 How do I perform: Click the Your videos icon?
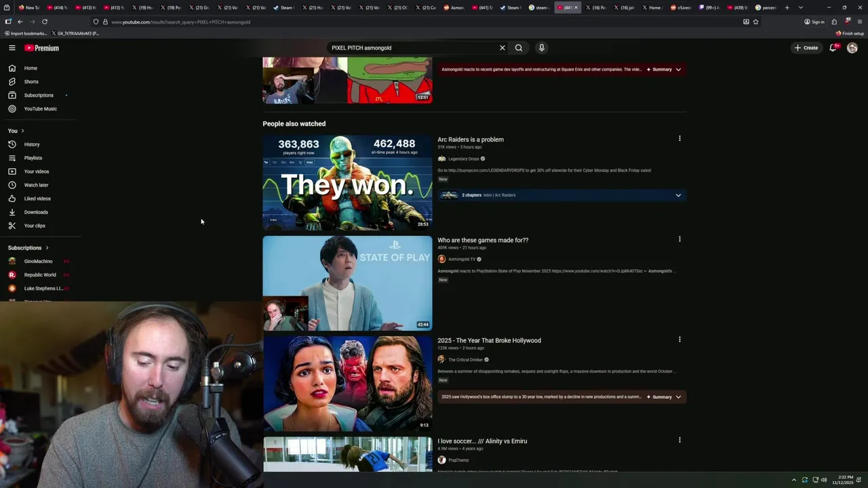pyautogui.click(x=12, y=171)
